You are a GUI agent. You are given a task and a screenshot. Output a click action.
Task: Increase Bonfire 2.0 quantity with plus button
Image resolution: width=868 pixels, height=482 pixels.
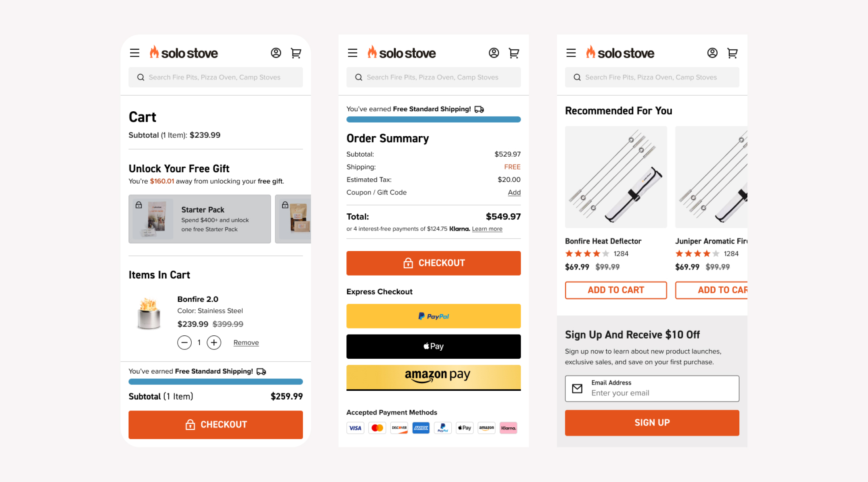[x=214, y=343]
